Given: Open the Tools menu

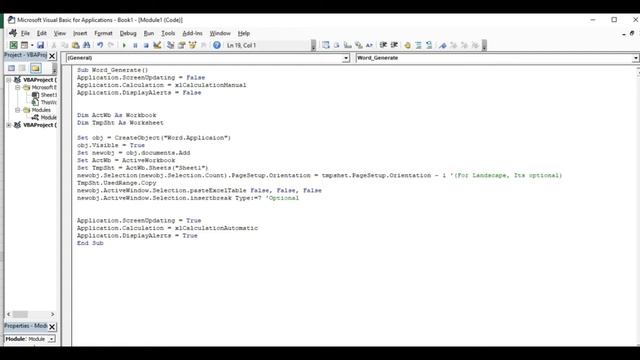Looking at the screenshot, I should (x=168, y=33).
